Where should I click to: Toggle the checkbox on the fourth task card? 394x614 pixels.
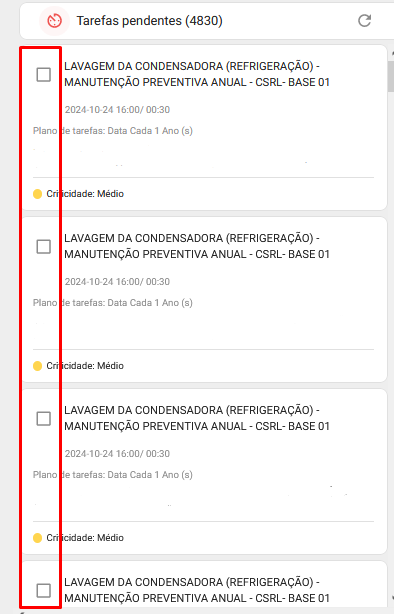(43, 591)
